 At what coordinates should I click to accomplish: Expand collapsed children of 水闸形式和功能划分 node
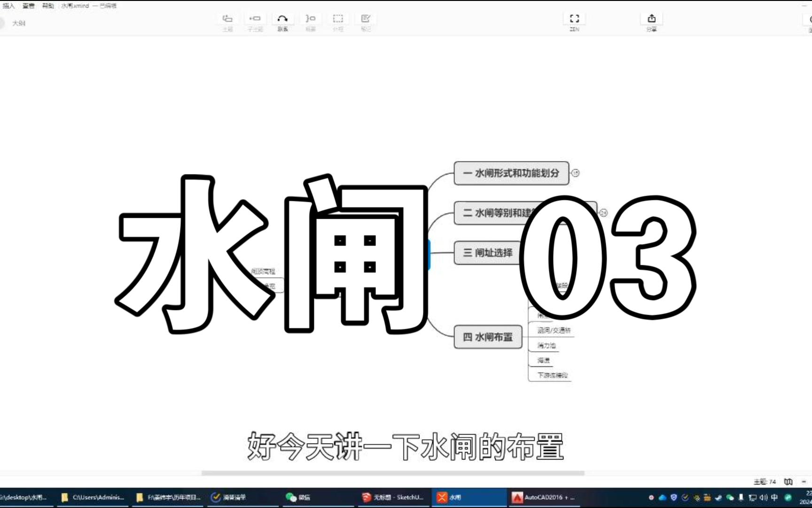(575, 173)
